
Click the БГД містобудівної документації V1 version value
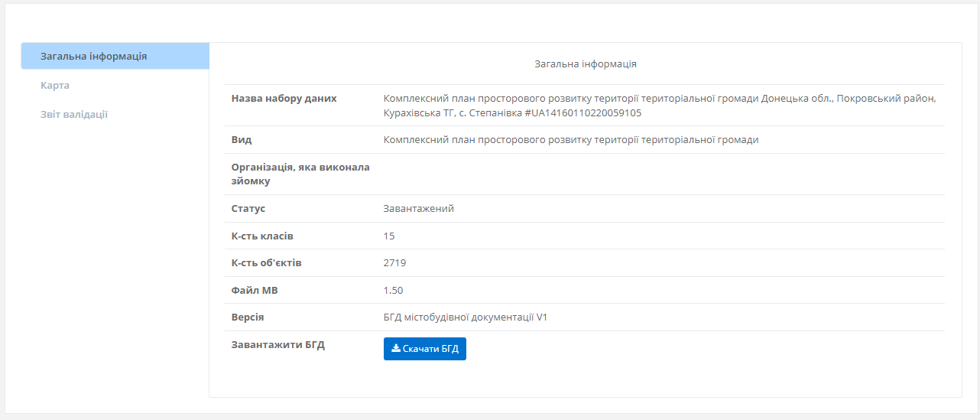coord(465,317)
